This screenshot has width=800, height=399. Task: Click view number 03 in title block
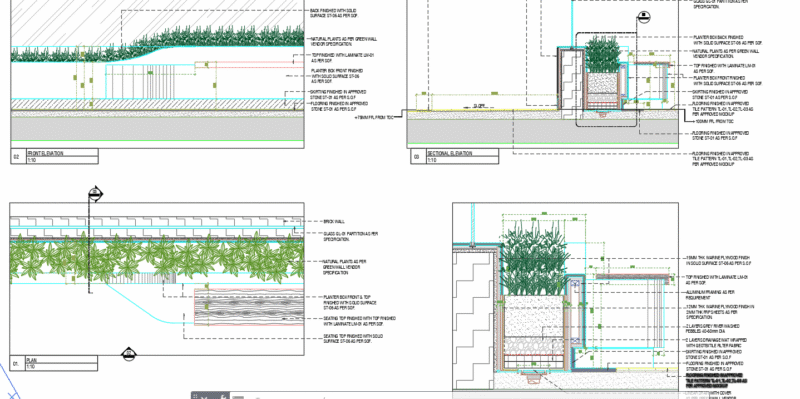tap(416, 157)
